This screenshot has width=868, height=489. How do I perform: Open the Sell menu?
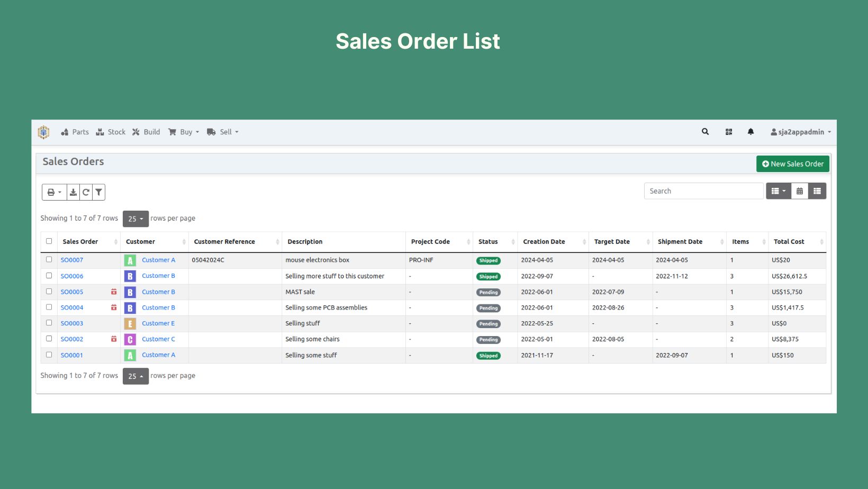pos(223,132)
